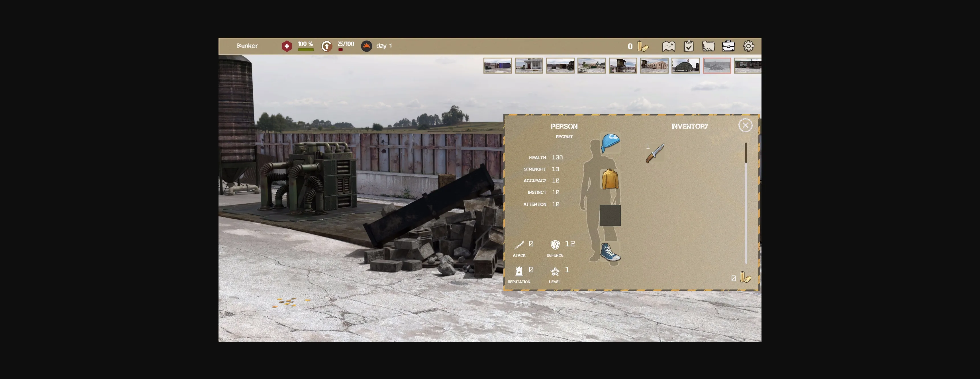Screen dimensions: 980x379
Task: Click the sunrise day icon
Action: coord(366,46)
